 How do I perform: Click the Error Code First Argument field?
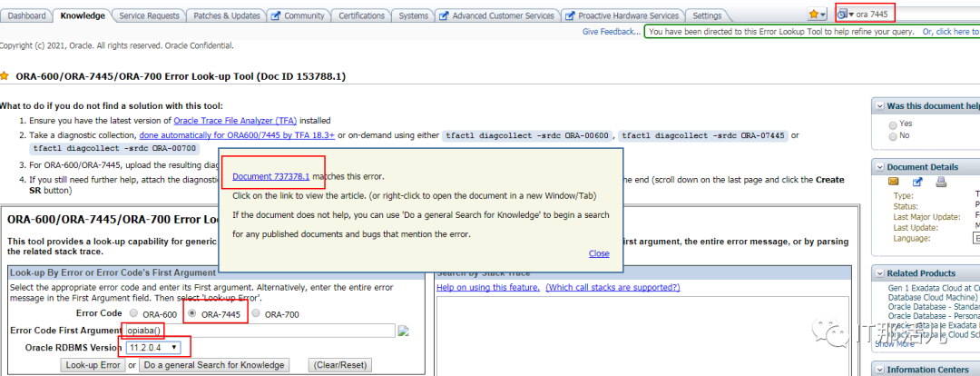[260, 331]
